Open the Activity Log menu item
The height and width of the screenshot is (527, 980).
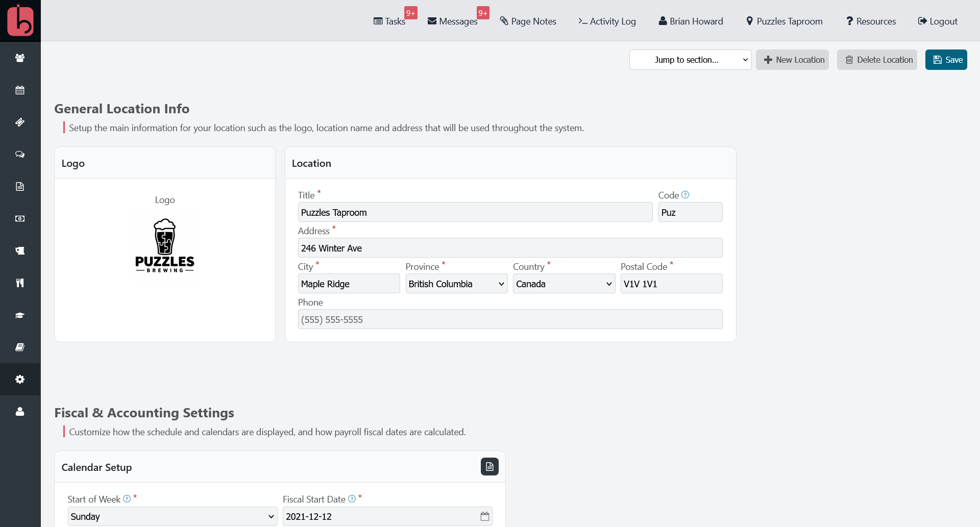point(607,21)
